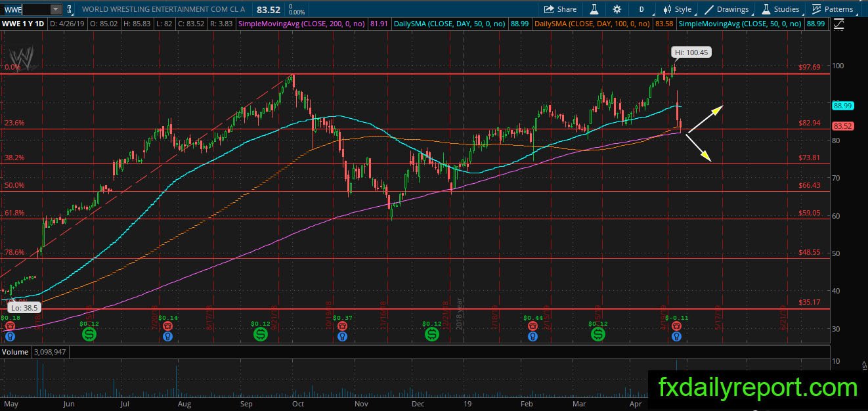Select DailySMA (CLOSE, DAY, 50, 0, no) label

click(x=450, y=24)
